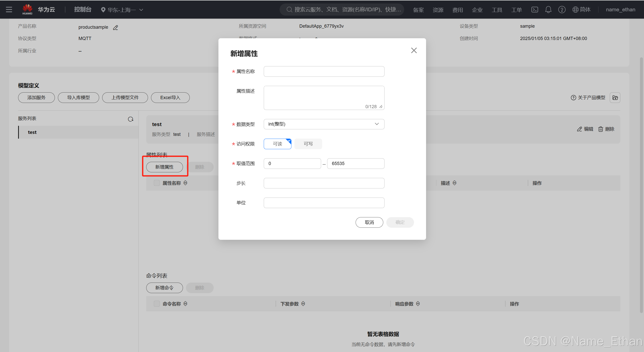Edit product name with pencil icon

tap(116, 27)
